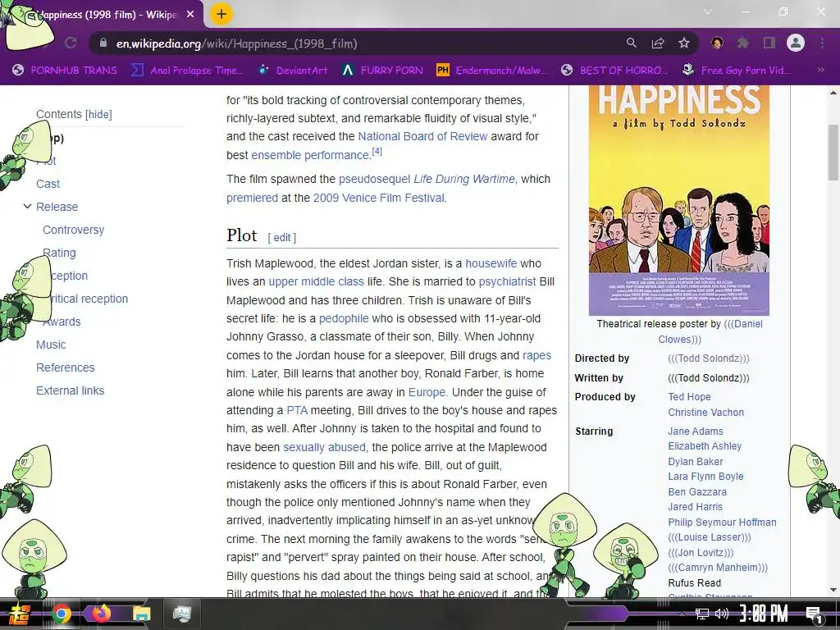Open the DeviantArt bookmark
Image resolution: width=840 pixels, height=630 pixels.
click(x=294, y=71)
